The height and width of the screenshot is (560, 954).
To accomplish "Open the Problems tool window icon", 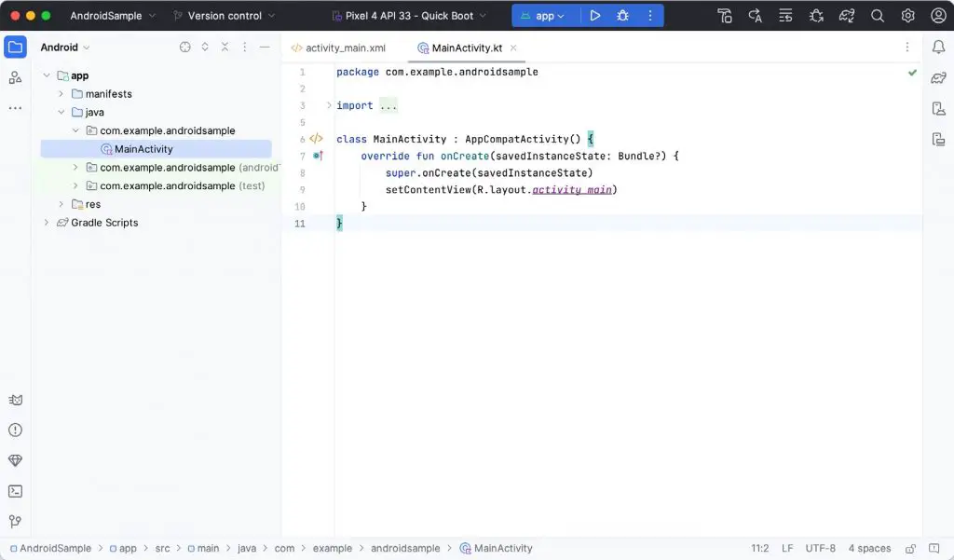I will click(15, 431).
